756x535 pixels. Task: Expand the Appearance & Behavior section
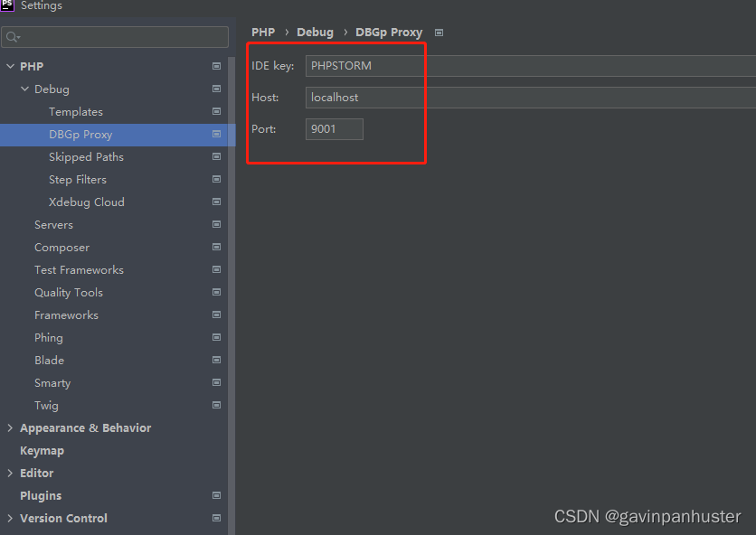10,428
